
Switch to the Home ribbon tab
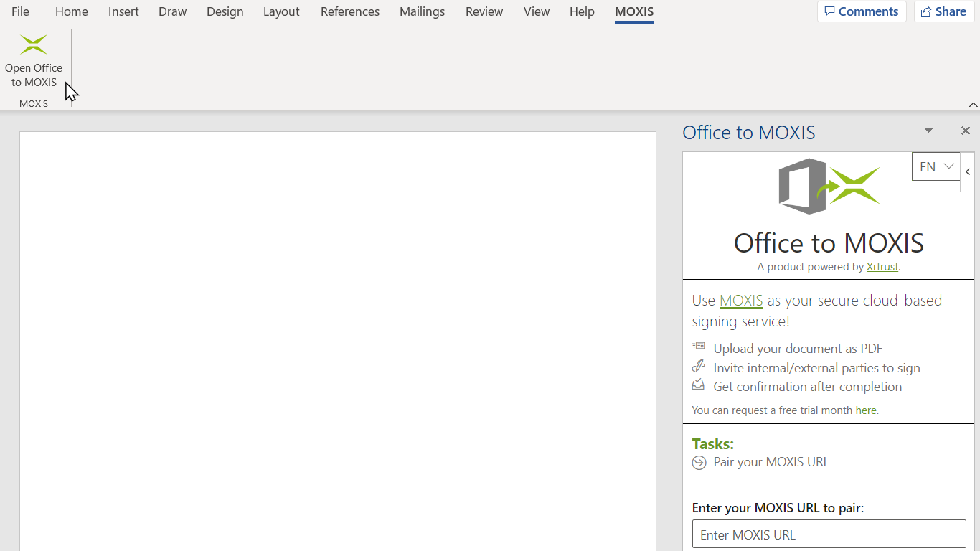(72, 11)
